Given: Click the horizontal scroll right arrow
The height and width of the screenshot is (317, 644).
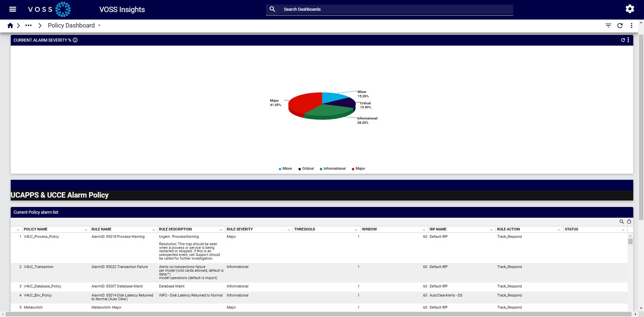Looking at the screenshot, I should (x=635, y=314).
